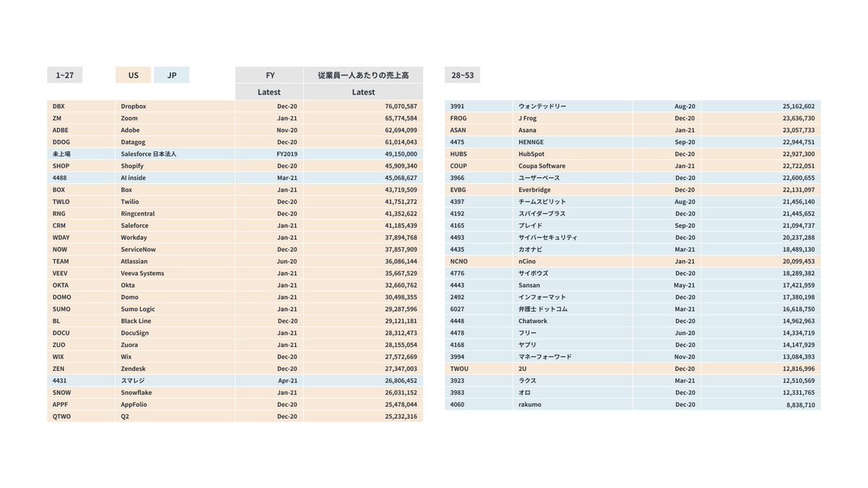This screenshot has height=488, width=868.
Task: Click the FY2019 cell
Action: point(269,154)
